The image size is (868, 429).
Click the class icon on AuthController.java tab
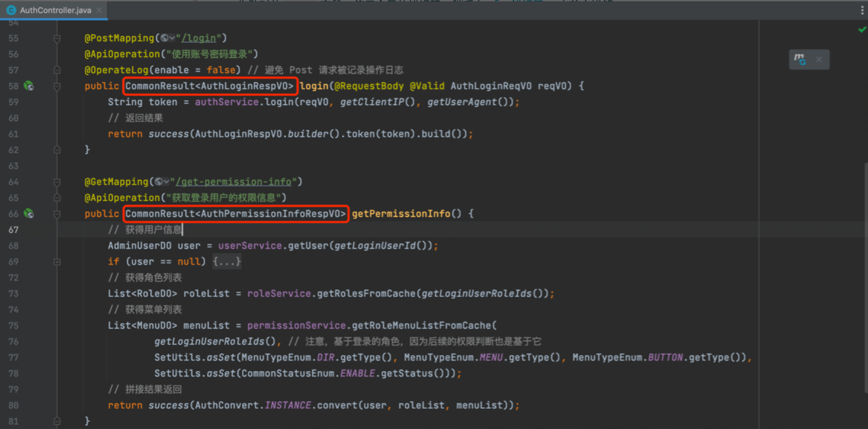[x=11, y=10]
